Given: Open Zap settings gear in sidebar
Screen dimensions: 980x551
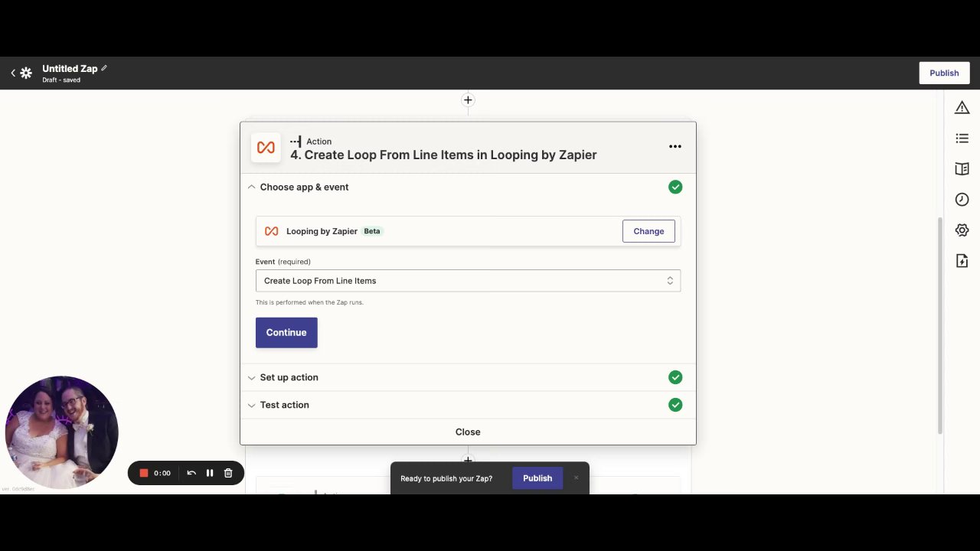Looking at the screenshot, I should tap(962, 230).
